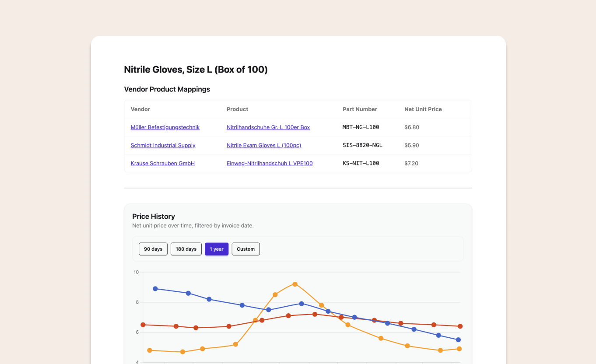Click the $7.20 price for Krause Schrauben
Viewport: 596px width, 364px height.
411,163
